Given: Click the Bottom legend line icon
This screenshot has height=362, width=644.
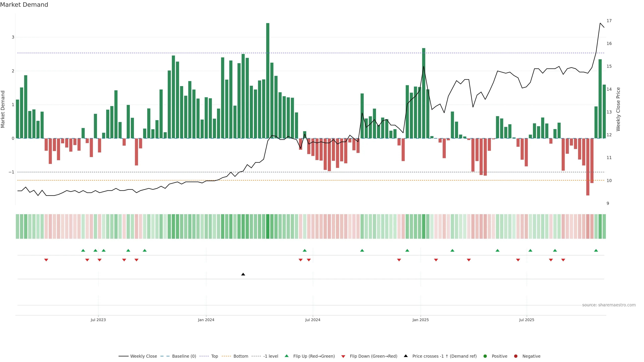Looking at the screenshot, I should [x=227, y=356].
